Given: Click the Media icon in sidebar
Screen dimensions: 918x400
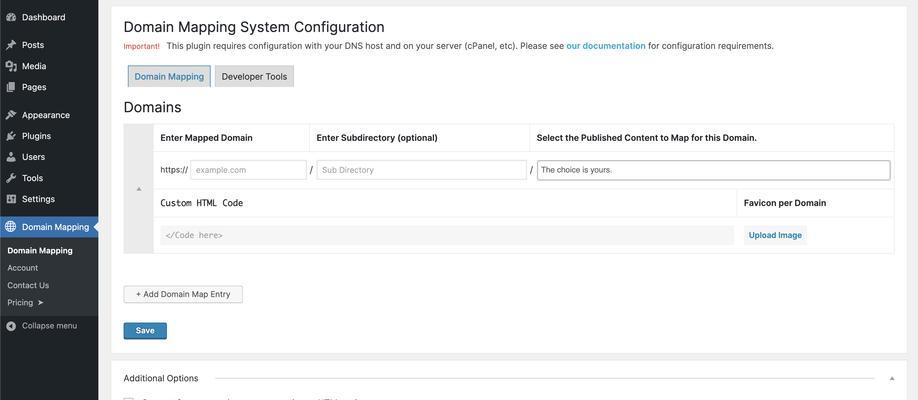Looking at the screenshot, I should tap(11, 66).
